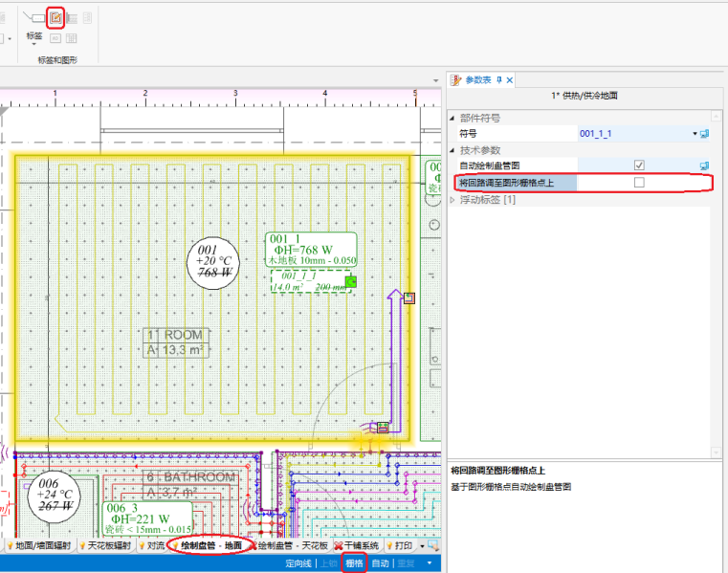Click the ROOM 13,3 m² room stamp
Screen dimensions: 728x573
point(176,342)
